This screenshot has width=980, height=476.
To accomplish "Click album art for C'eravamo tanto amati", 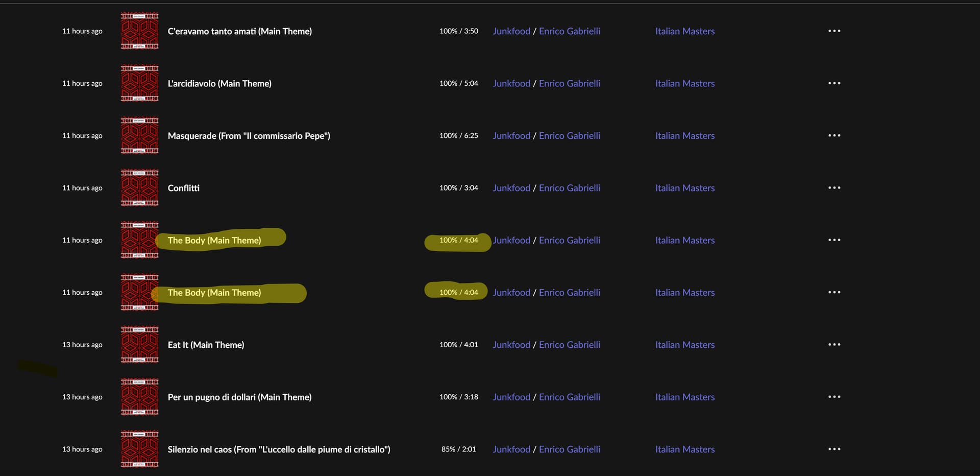I will [x=139, y=31].
